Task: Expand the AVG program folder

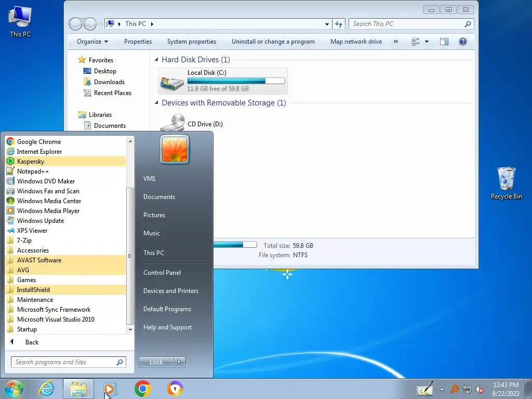Action: point(66,270)
